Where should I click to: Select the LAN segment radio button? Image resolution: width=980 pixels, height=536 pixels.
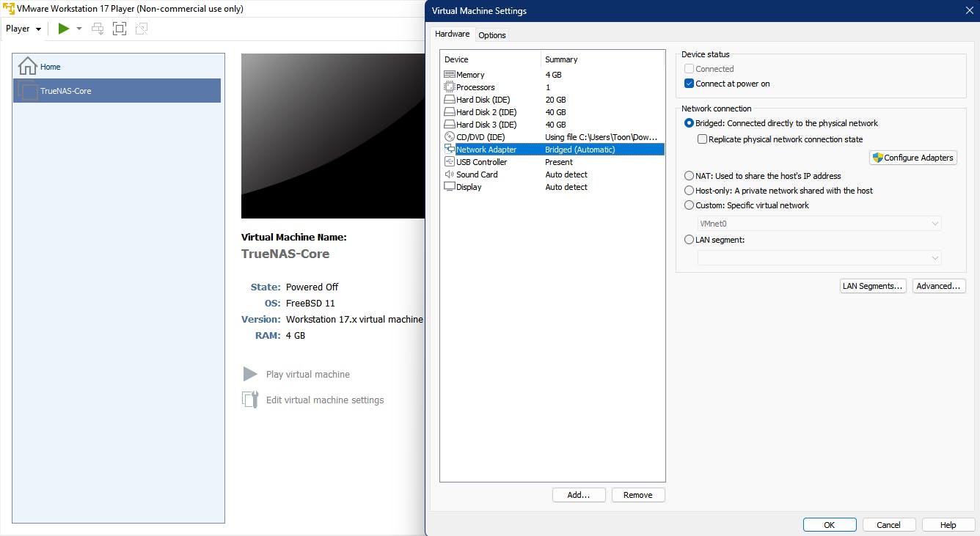pos(689,240)
